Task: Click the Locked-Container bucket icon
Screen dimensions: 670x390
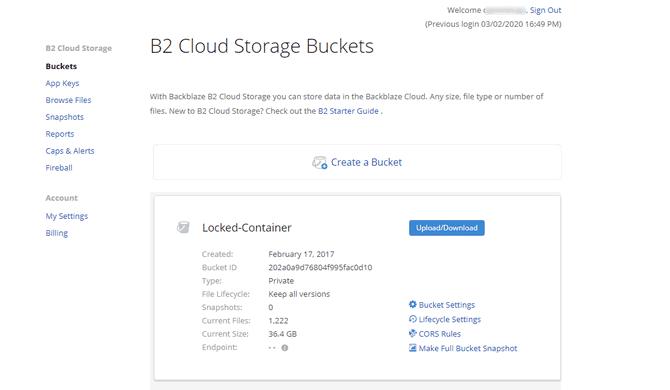Action: pyautogui.click(x=183, y=227)
